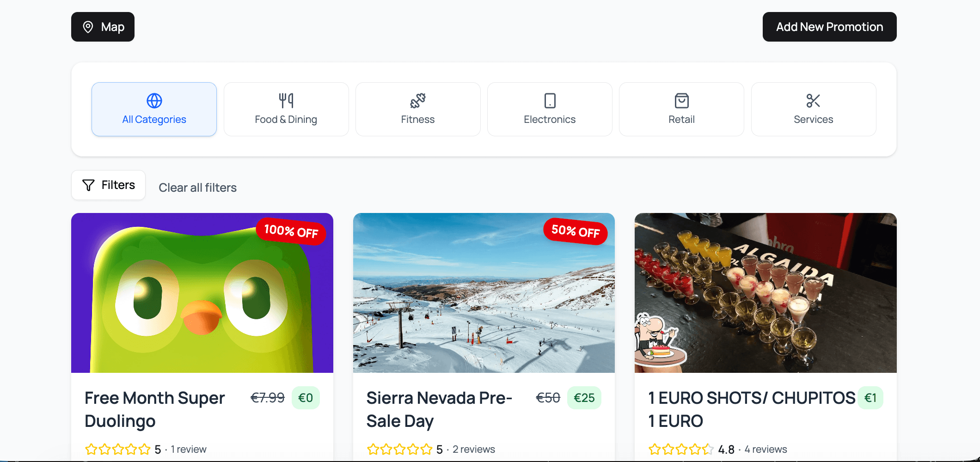This screenshot has width=980, height=462.
Task: Click the funnel icon on Filters button
Action: [89, 185]
